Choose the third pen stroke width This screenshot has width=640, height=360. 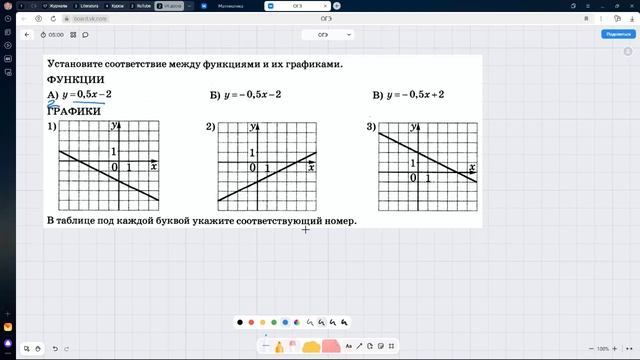(333, 322)
